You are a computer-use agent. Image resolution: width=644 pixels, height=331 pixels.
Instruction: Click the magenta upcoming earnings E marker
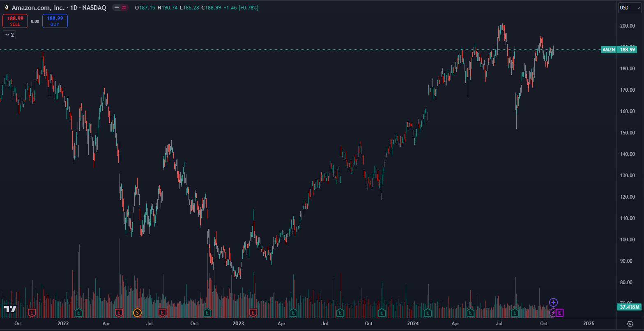560,313
